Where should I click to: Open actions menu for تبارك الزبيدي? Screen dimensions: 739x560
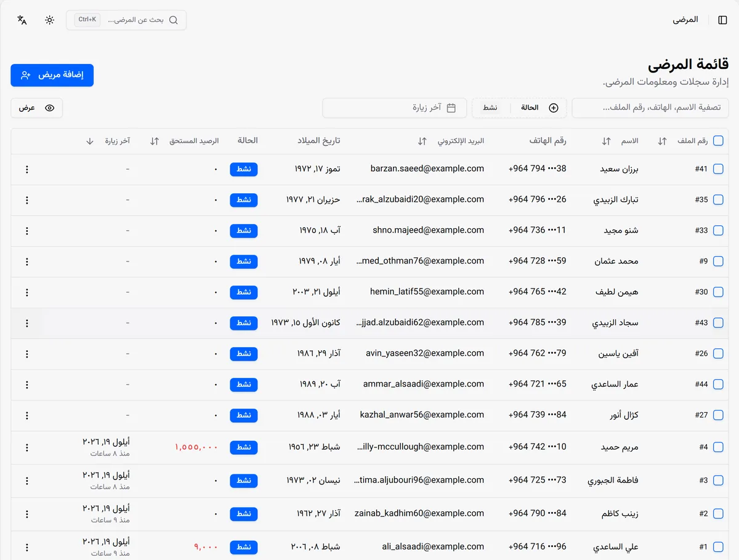26,200
